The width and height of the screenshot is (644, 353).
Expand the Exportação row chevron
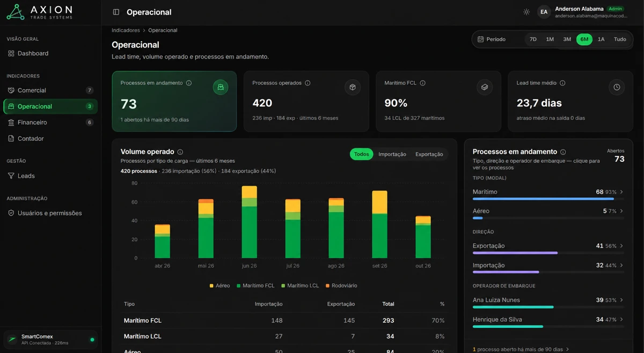pyautogui.click(x=621, y=246)
